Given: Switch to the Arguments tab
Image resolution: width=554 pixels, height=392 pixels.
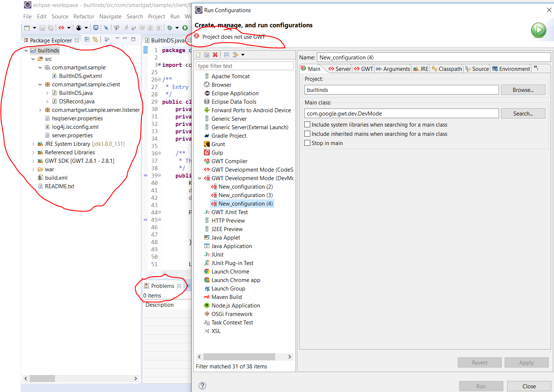Looking at the screenshot, I should coord(393,69).
